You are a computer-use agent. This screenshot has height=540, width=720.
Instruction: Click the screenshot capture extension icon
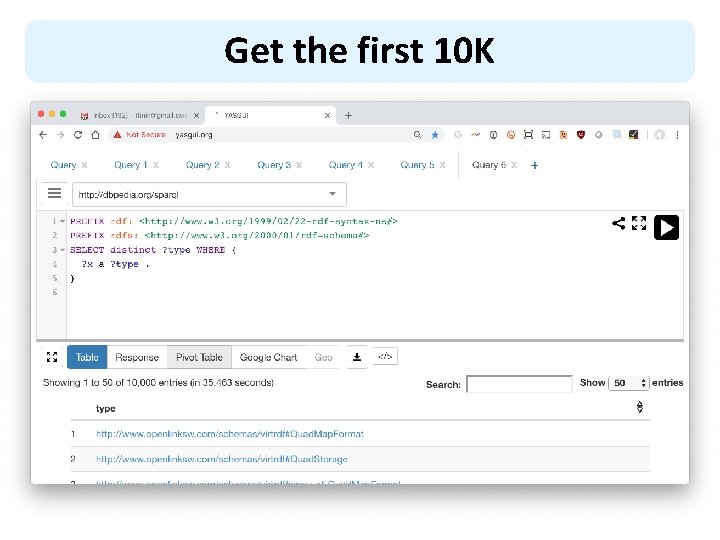528,135
